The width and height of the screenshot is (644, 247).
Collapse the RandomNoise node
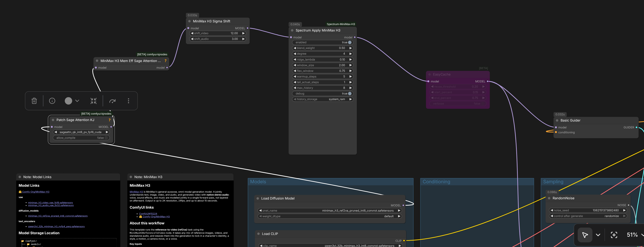[549, 198]
